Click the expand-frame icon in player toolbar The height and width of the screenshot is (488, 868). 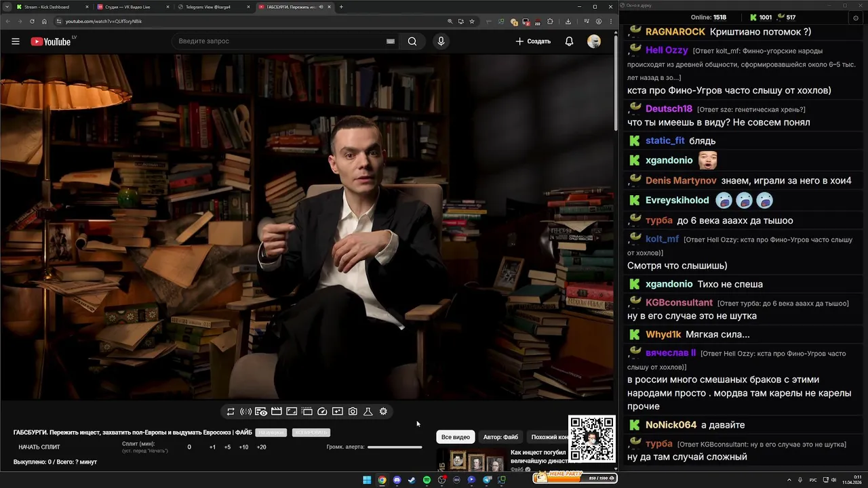click(292, 411)
